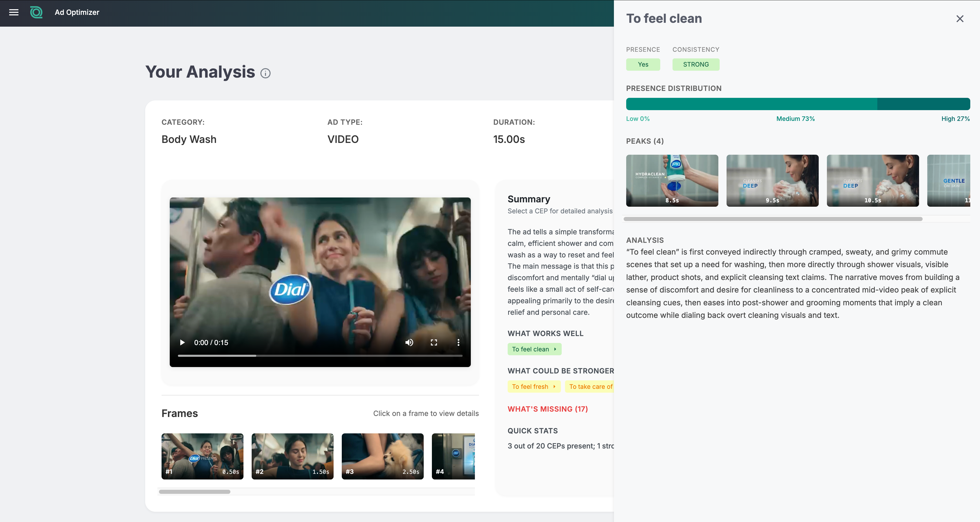Open the hamburger navigation menu
980x522 pixels.
14,12
